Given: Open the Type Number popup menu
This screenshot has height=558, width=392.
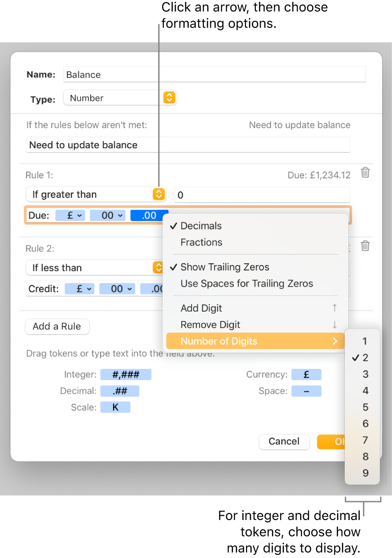Looking at the screenshot, I should coord(120,98).
